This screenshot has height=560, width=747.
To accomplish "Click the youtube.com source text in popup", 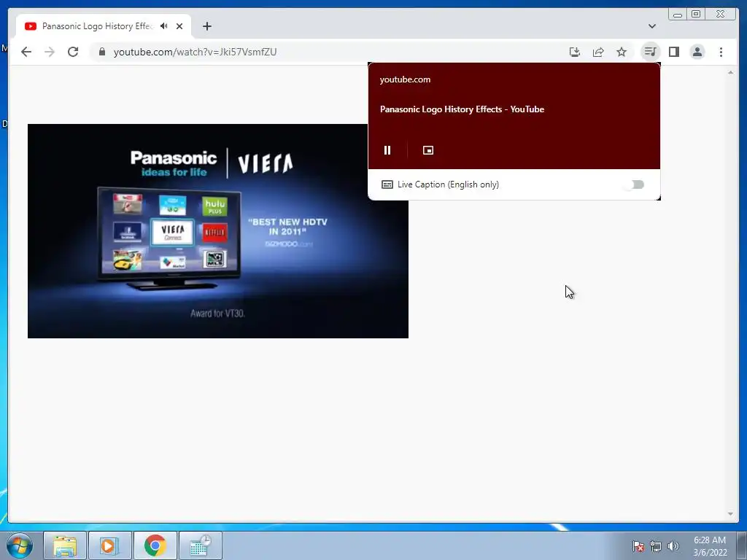I will point(405,79).
